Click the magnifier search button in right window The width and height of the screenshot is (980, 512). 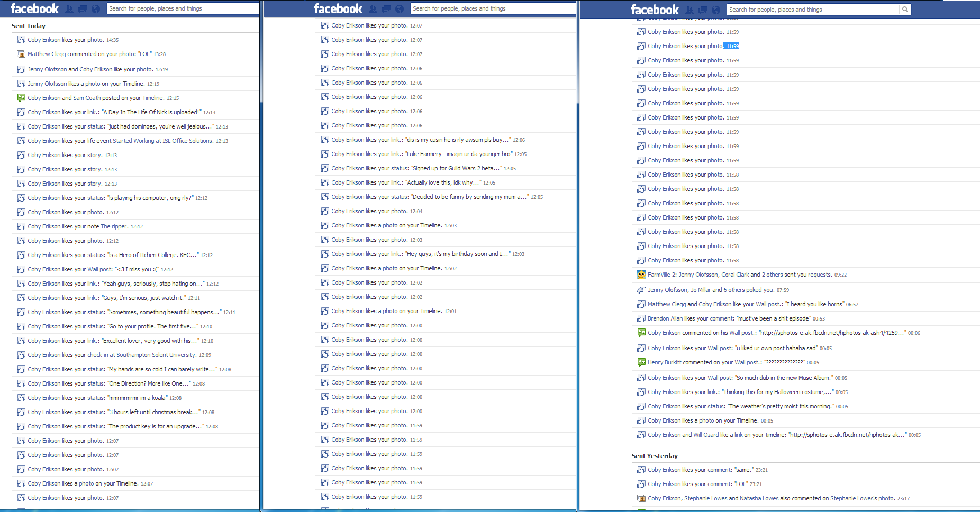point(905,10)
